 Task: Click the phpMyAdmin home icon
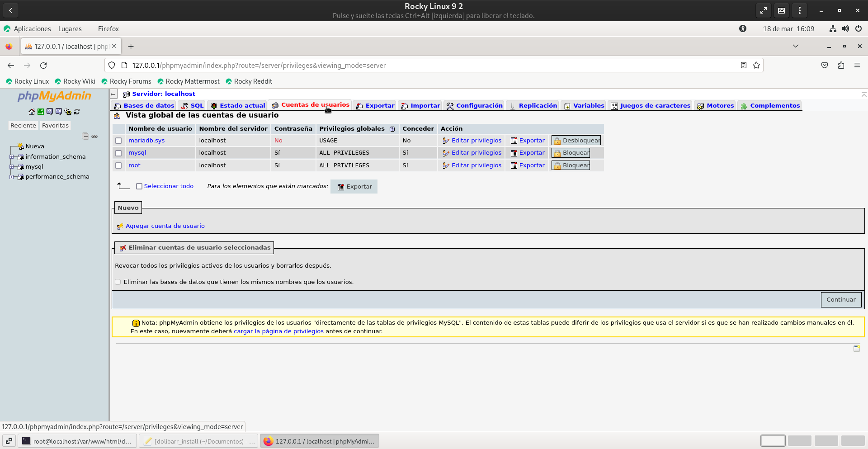point(31,112)
